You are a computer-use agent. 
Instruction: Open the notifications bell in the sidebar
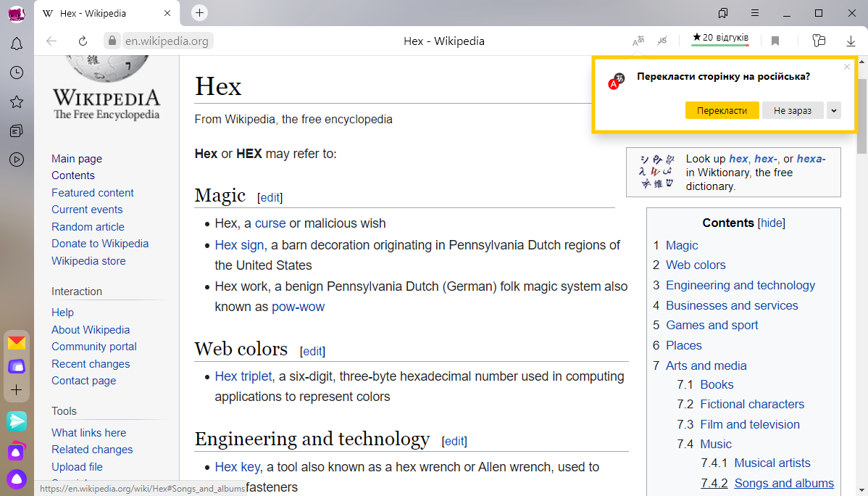coord(17,44)
